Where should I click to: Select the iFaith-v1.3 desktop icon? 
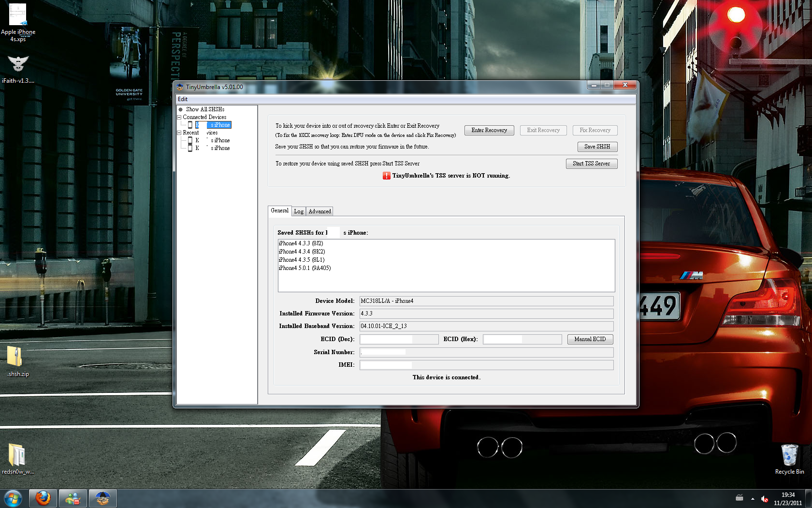click(x=18, y=69)
